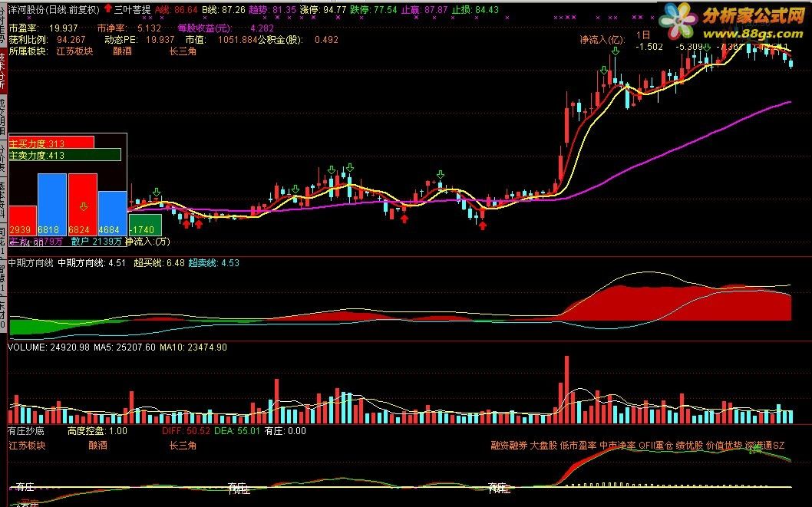
Task: Click the 市盈率 19.937 reading
Action: coord(43,28)
